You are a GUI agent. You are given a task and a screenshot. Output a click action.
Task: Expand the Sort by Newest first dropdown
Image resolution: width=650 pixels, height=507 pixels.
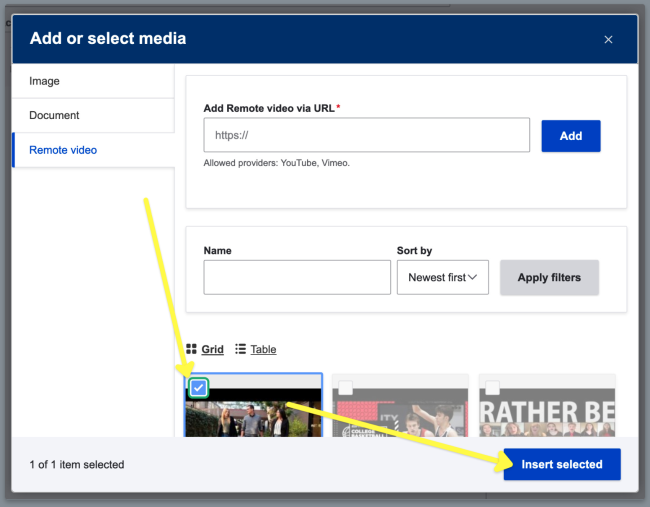[x=442, y=278]
